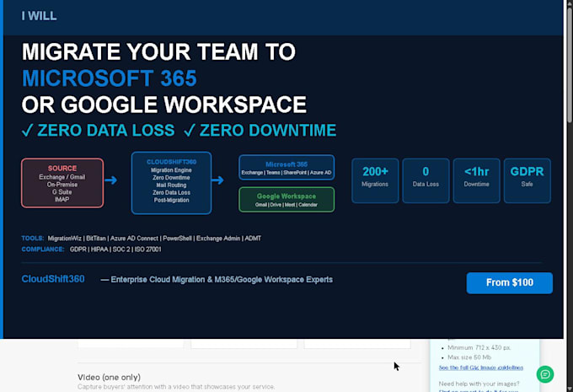Click the '200+ Migrations' stat card
573x392 pixels.
point(375,180)
